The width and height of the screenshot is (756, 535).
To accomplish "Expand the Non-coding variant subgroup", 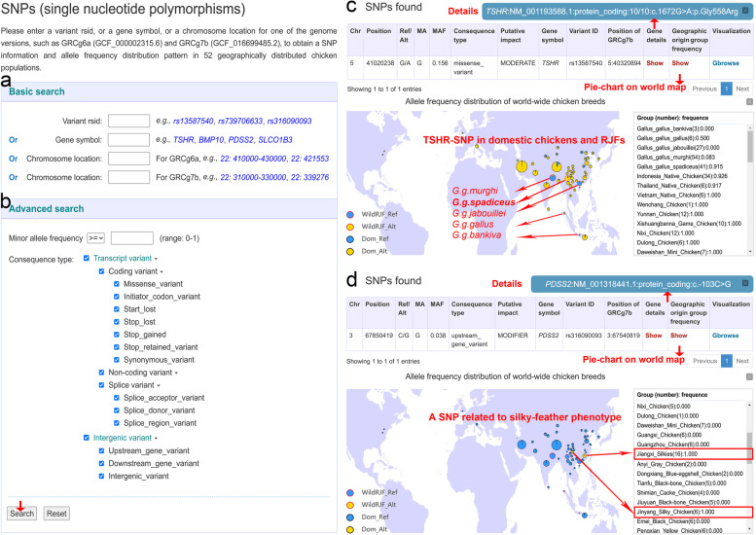I will (176, 374).
